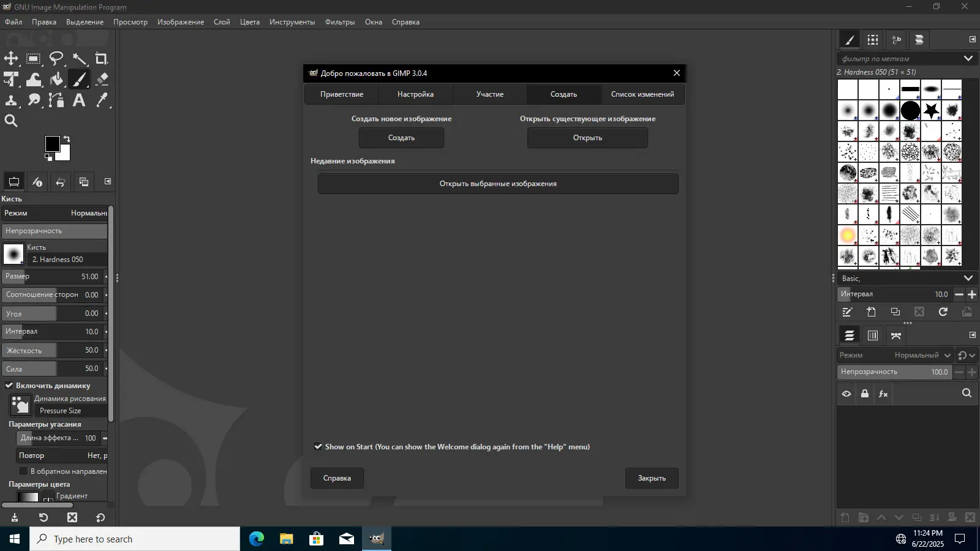Viewport: 980px width, 551px height.
Task: Disable the Включить динамику checkbox
Action: tap(9, 386)
